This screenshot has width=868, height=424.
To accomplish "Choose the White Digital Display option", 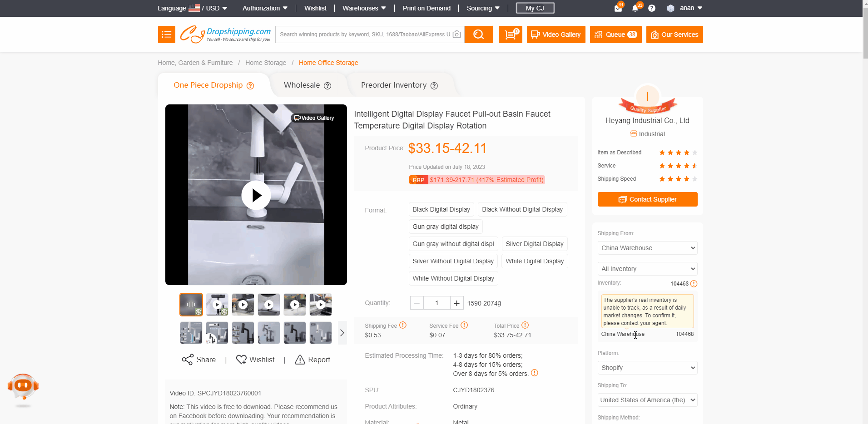I will (x=535, y=261).
